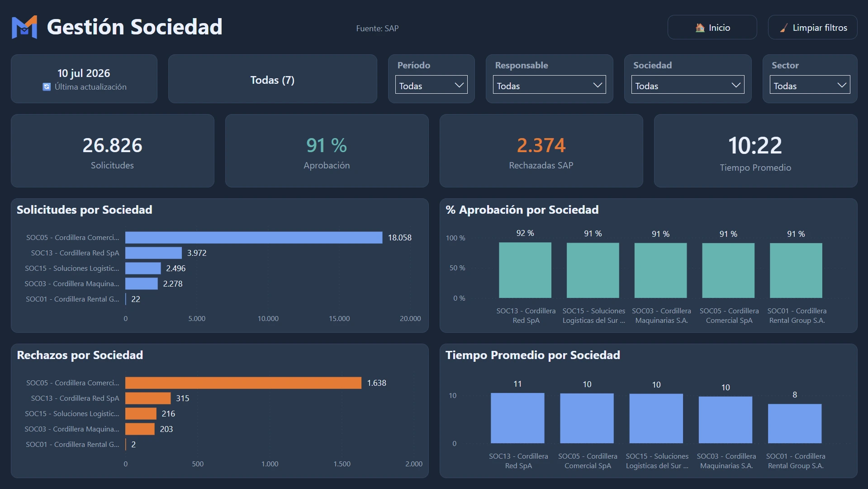Open the Período dropdown
Image resolution: width=868 pixels, height=489 pixels.
tap(431, 85)
